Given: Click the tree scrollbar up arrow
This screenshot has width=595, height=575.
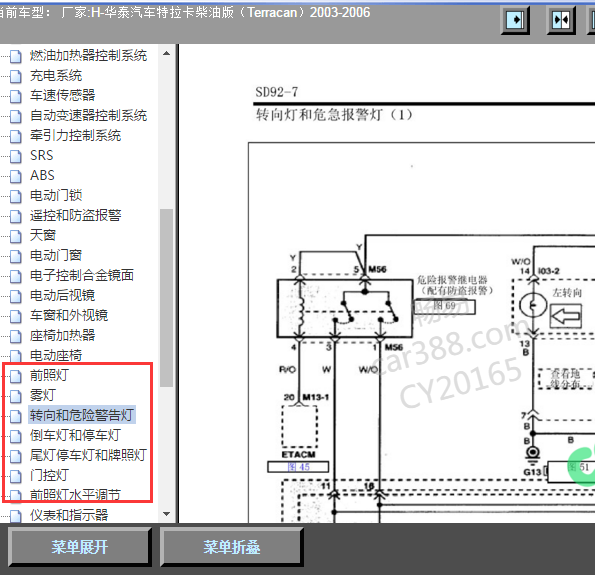Looking at the screenshot, I should 166,54.
